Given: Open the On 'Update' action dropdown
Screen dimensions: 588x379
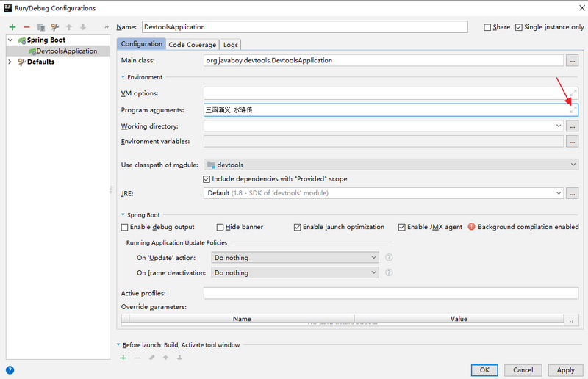Looking at the screenshot, I should 295,258.
